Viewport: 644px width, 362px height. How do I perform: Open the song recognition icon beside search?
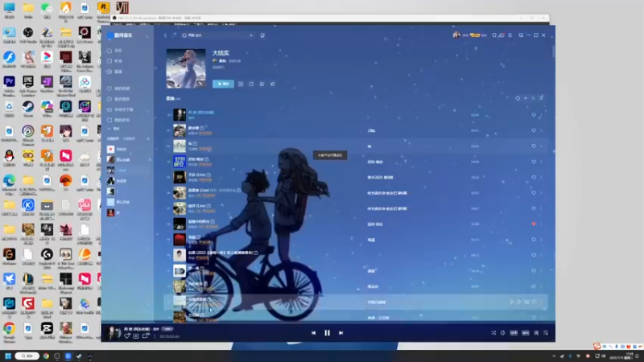[262, 35]
